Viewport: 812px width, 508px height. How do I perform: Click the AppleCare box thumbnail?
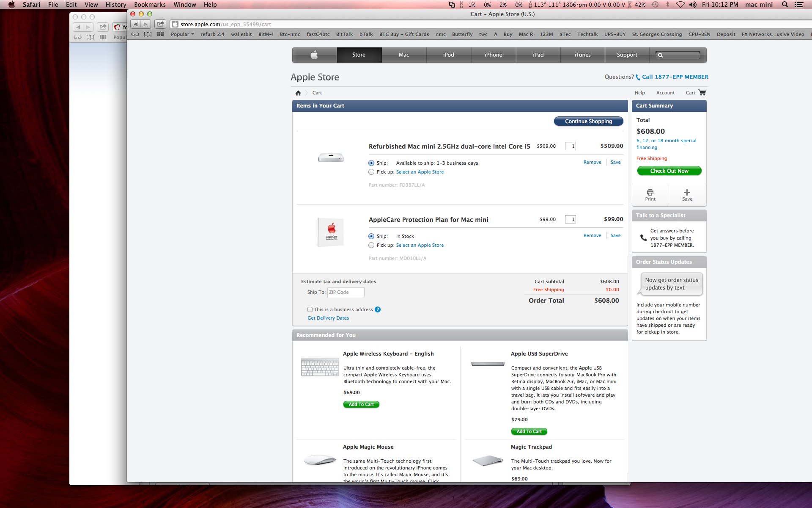331,232
